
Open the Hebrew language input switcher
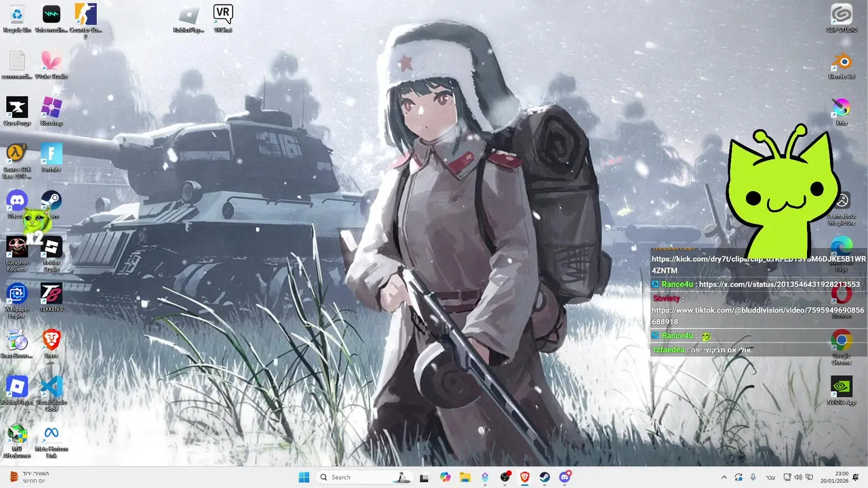coord(770,477)
